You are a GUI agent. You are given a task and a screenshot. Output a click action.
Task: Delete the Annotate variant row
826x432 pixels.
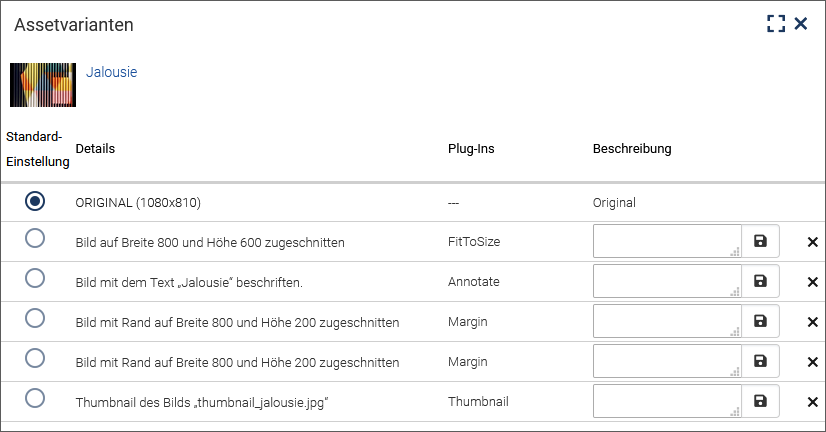812,282
